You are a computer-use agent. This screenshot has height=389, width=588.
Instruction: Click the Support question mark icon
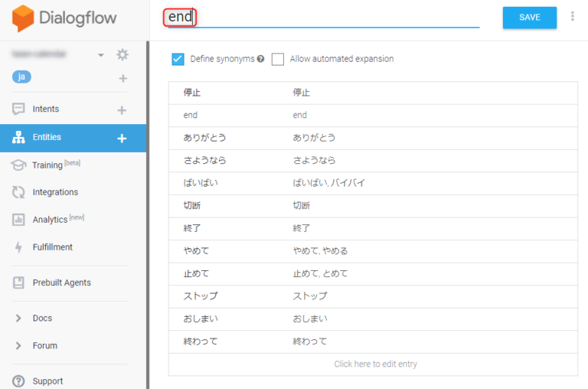click(x=18, y=381)
